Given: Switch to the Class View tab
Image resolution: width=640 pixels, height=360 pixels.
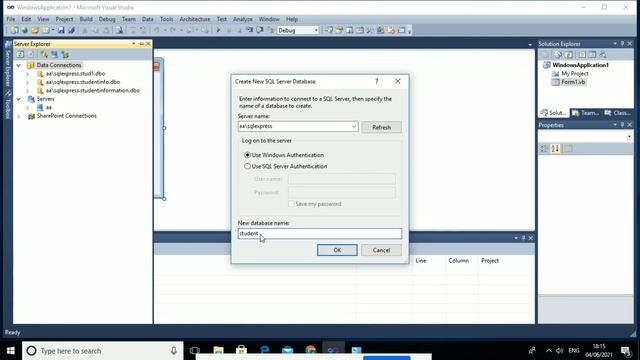Looking at the screenshot, I should [x=618, y=113].
